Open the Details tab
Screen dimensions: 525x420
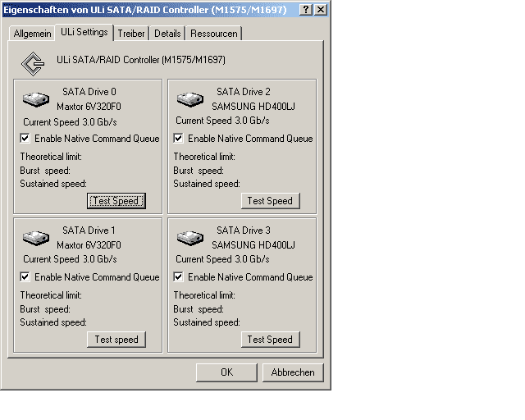(167, 34)
